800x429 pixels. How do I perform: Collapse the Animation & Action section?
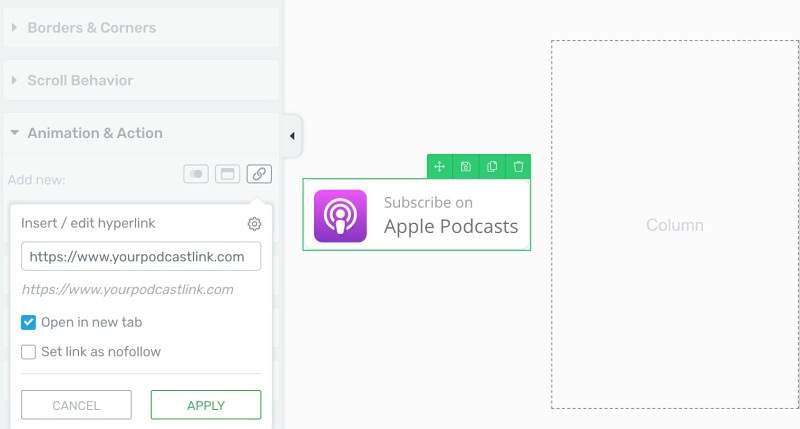click(x=141, y=133)
